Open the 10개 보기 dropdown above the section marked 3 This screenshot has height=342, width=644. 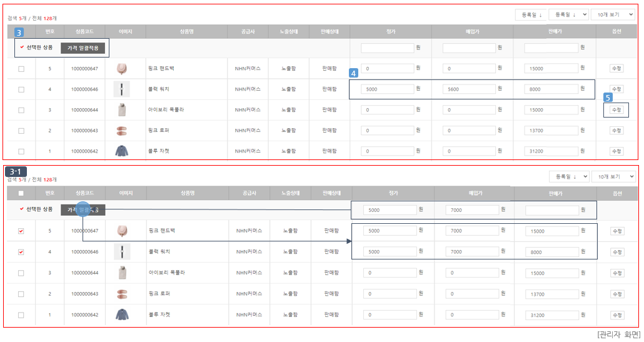(613, 15)
